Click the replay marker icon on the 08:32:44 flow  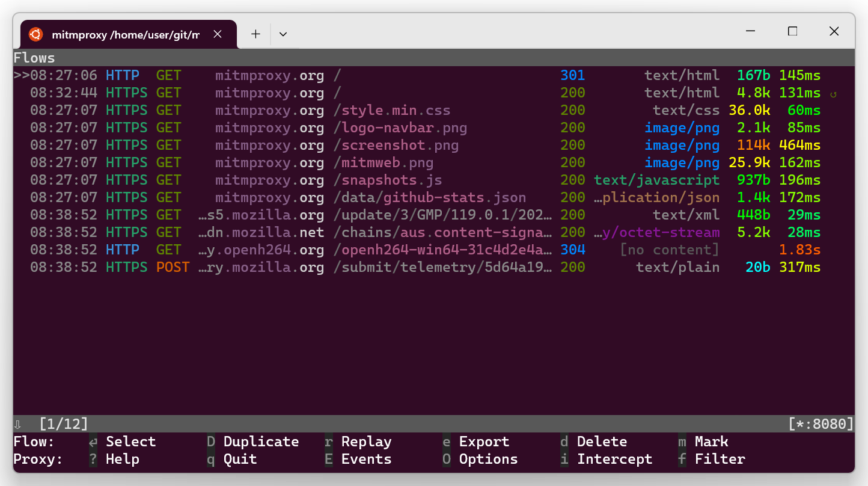pyautogui.click(x=833, y=94)
